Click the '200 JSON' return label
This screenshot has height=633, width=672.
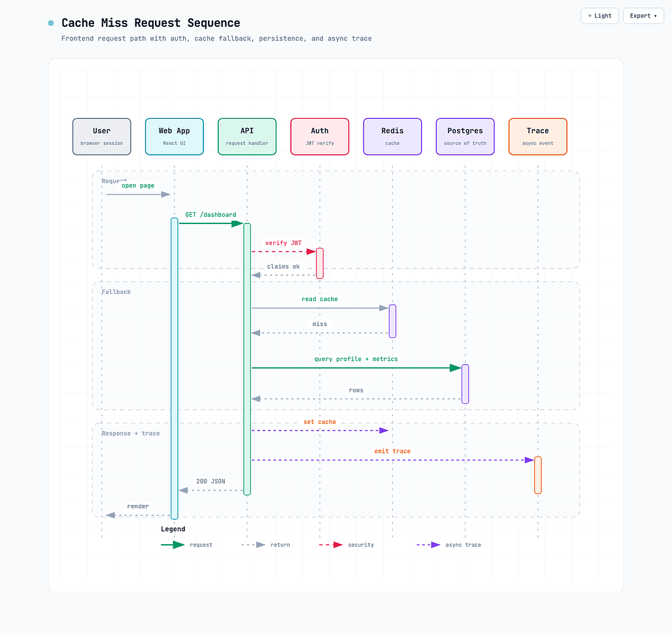(211, 481)
